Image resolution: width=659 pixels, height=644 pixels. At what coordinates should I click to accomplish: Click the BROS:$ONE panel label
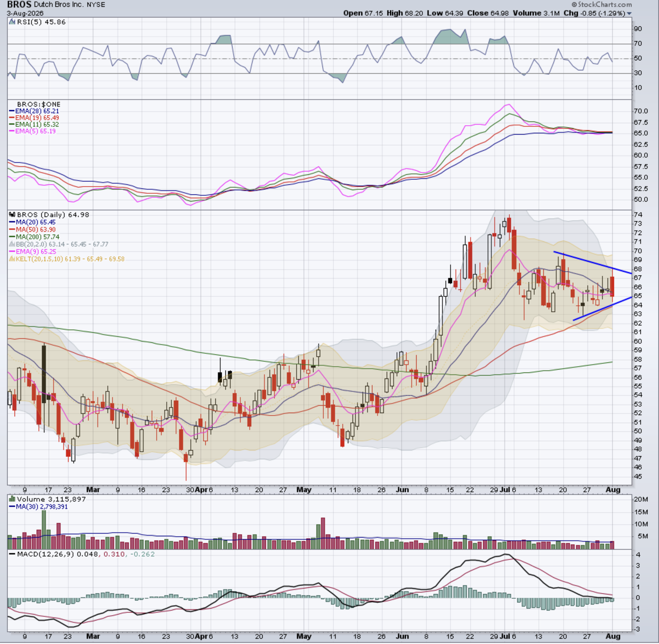coord(39,104)
